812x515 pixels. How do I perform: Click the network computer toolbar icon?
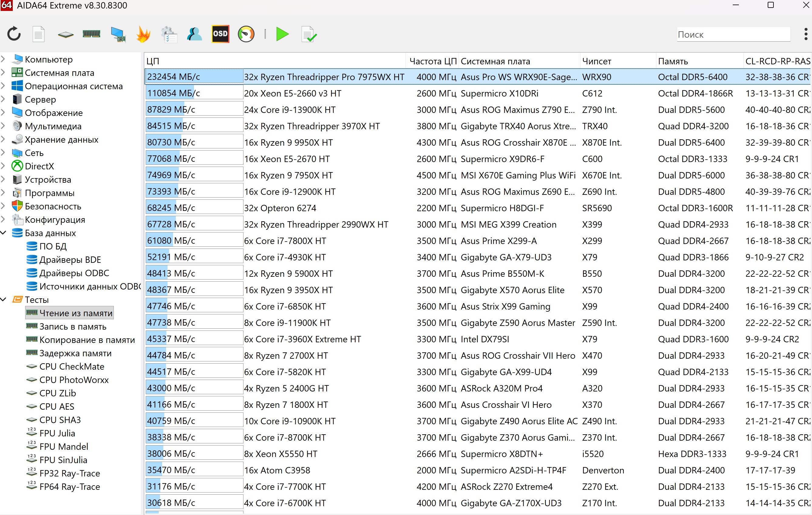pyautogui.click(x=118, y=34)
